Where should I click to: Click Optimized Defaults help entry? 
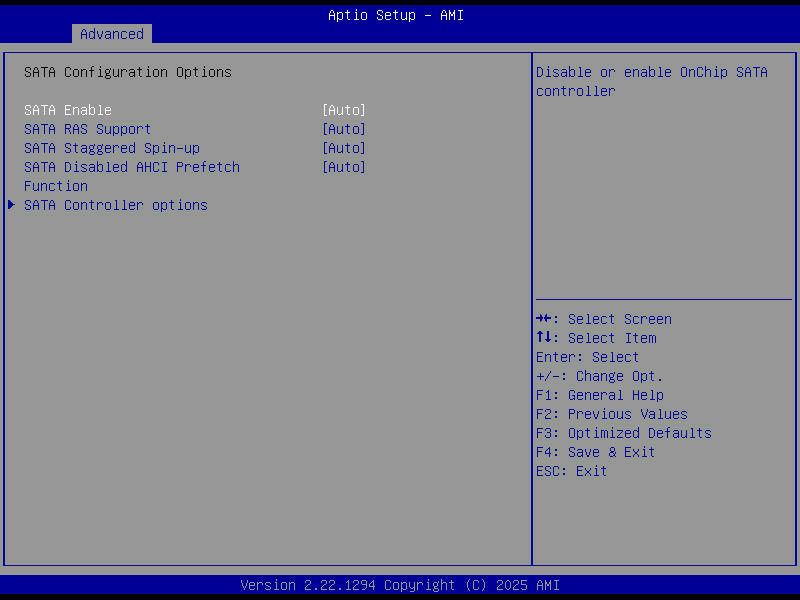pyautogui.click(x=622, y=433)
